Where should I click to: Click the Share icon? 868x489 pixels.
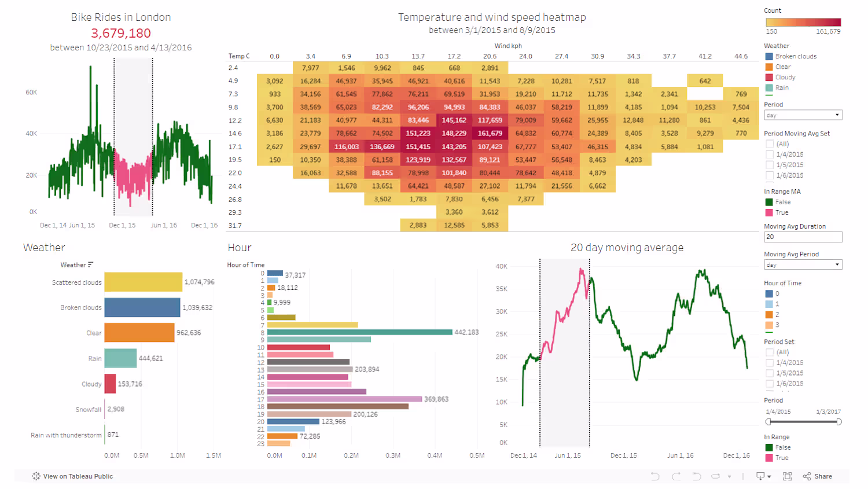click(807, 476)
